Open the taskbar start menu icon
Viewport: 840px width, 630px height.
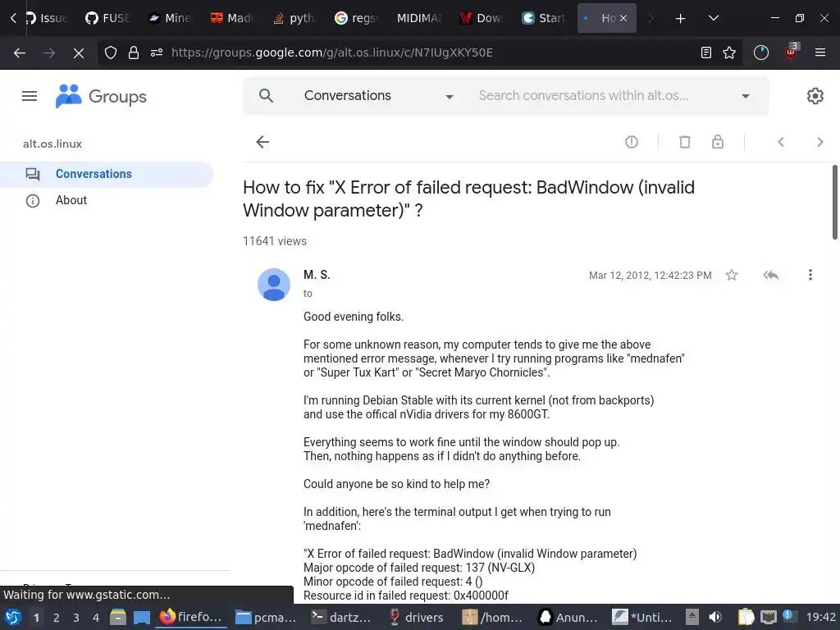[13, 617]
